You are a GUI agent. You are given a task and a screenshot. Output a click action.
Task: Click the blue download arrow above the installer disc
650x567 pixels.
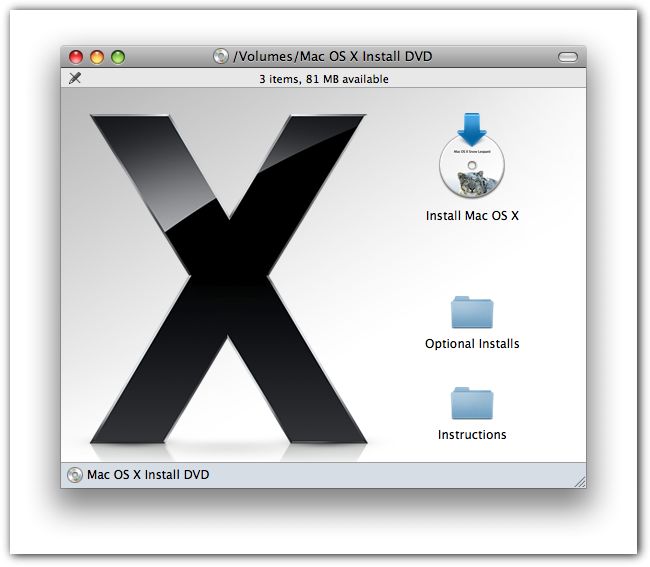pos(472,128)
